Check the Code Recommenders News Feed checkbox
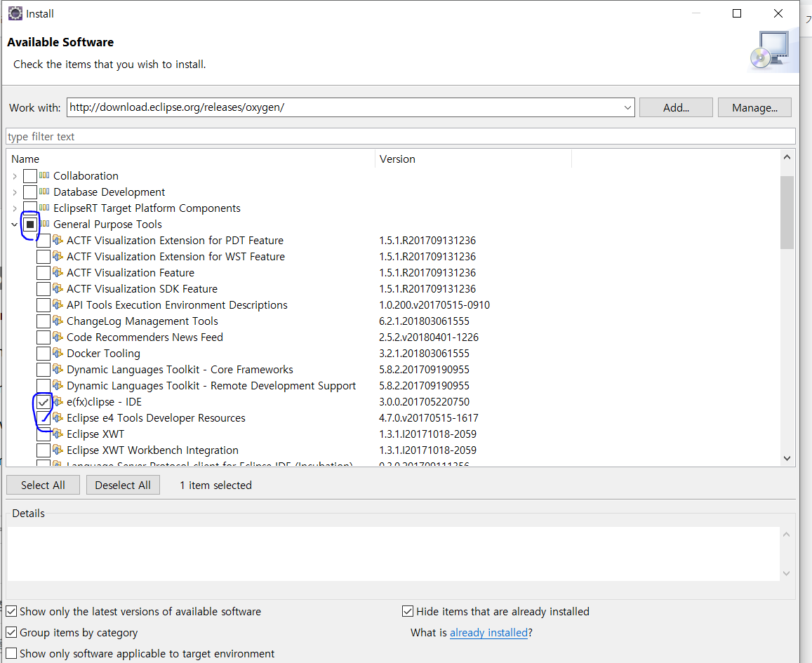Viewport: 812px width, 663px height. point(44,337)
